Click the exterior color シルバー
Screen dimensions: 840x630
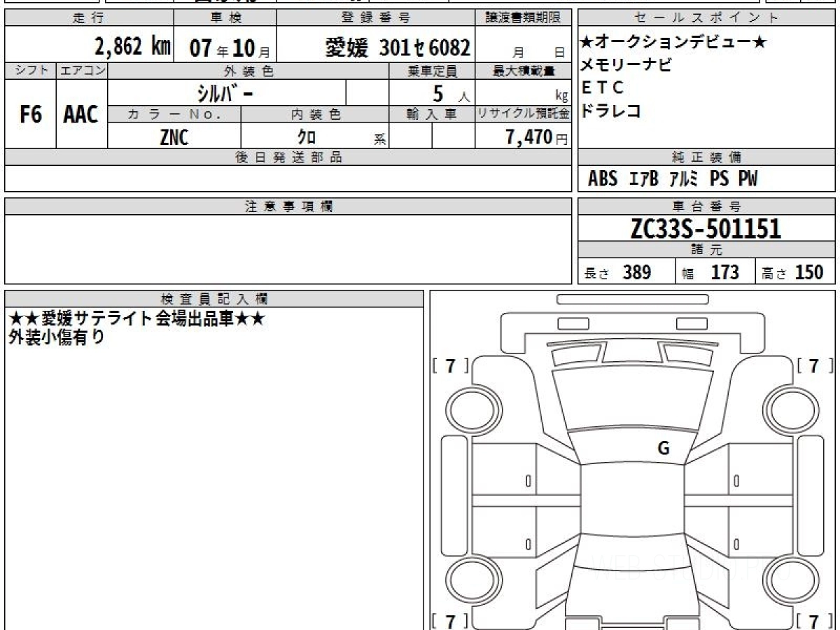[226, 92]
